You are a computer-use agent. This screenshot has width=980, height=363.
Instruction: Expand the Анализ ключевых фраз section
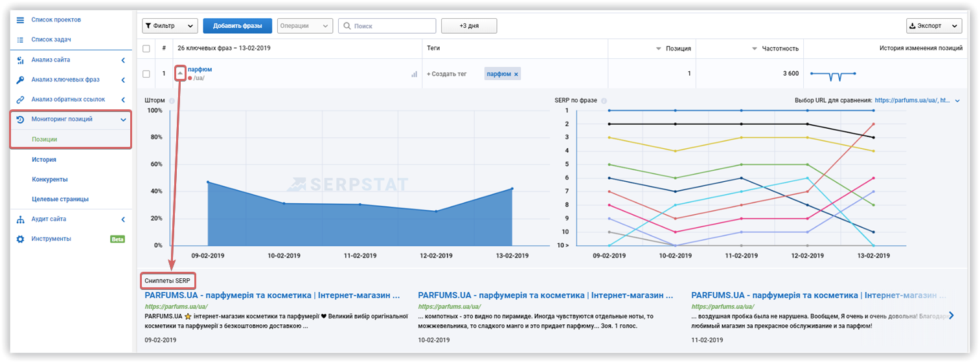tap(123, 80)
